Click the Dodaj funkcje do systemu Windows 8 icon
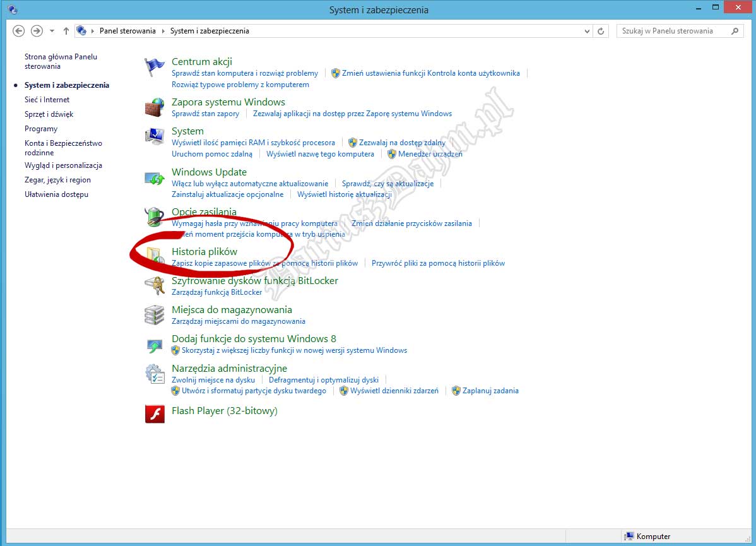Image resolution: width=756 pixels, height=546 pixels. click(154, 345)
